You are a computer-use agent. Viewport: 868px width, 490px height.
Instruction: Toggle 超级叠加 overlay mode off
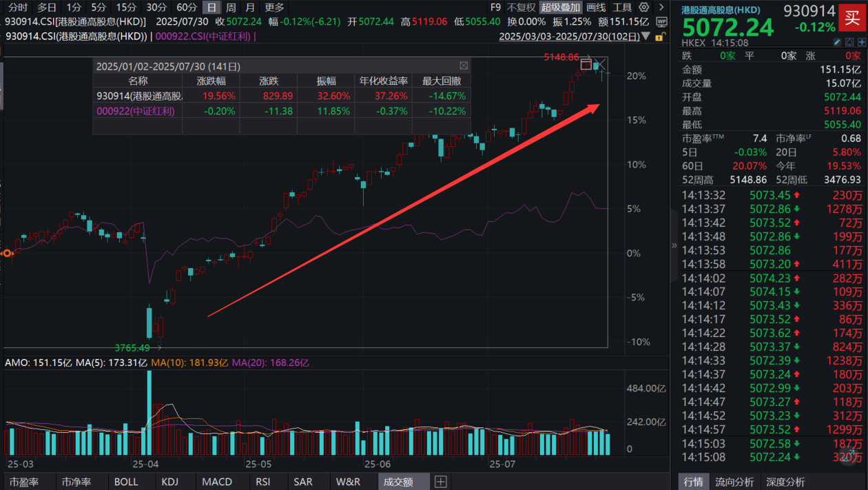click(561, 8)
